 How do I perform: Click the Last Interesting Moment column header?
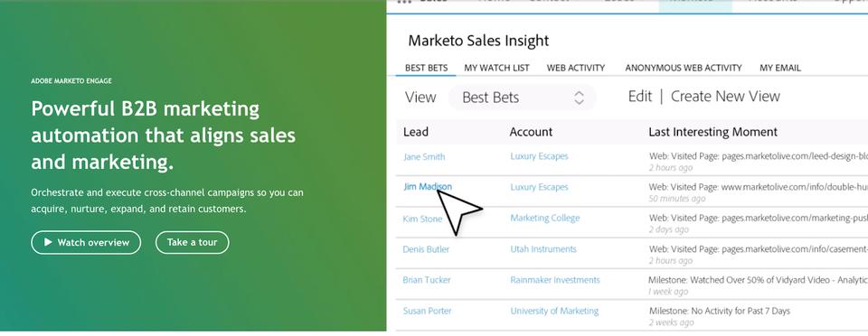point(713,132)
